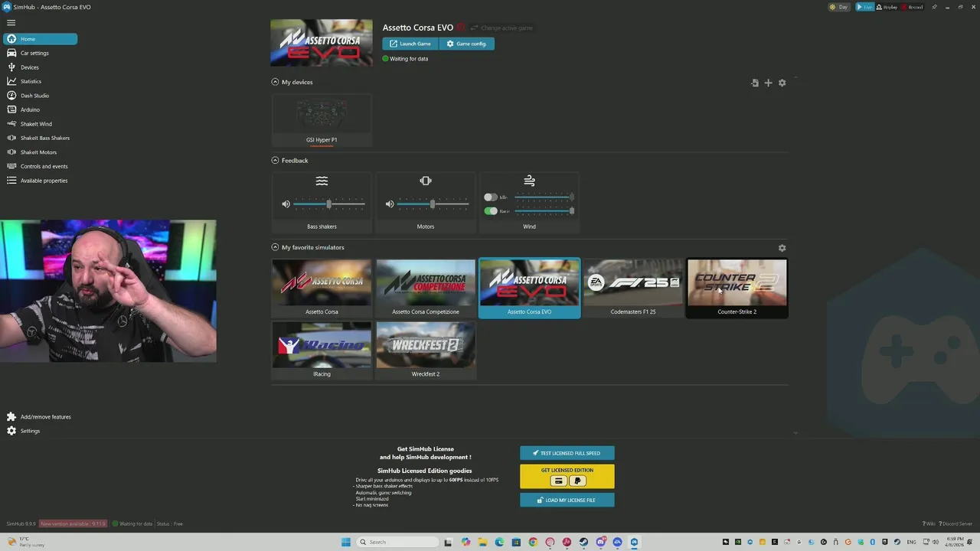The height and width of the screenshot is (551, 980).
Task: Click the pin window icon
Action: [x=934, y=7]
